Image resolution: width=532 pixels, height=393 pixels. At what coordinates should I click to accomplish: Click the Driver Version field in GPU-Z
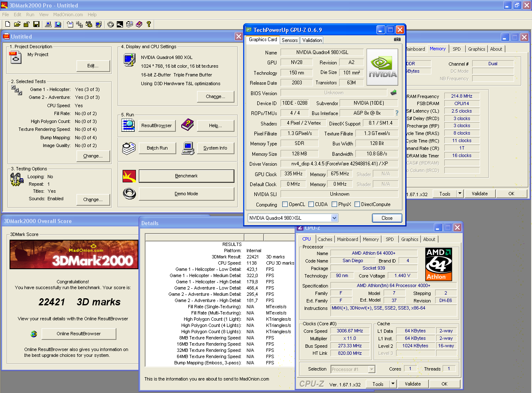pos(340,164)
